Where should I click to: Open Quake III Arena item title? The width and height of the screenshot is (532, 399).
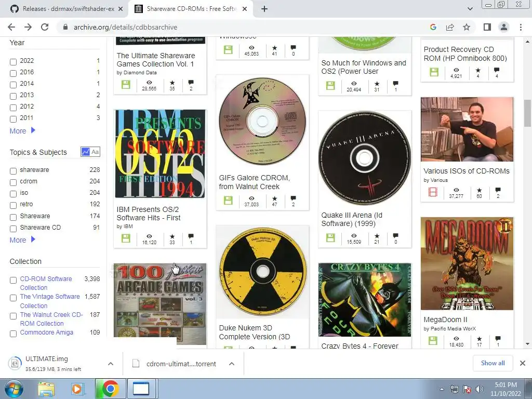[x=352, y=219]
